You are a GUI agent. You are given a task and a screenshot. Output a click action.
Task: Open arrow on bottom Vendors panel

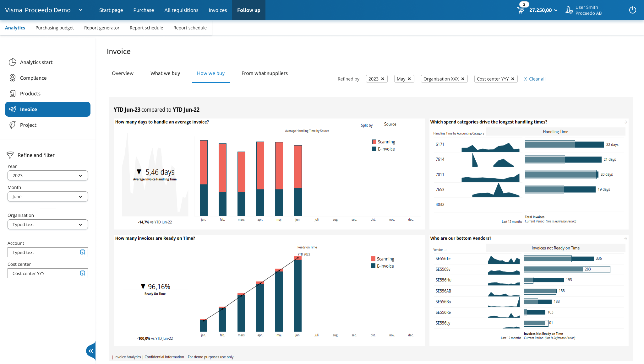(x=625, y=238)
